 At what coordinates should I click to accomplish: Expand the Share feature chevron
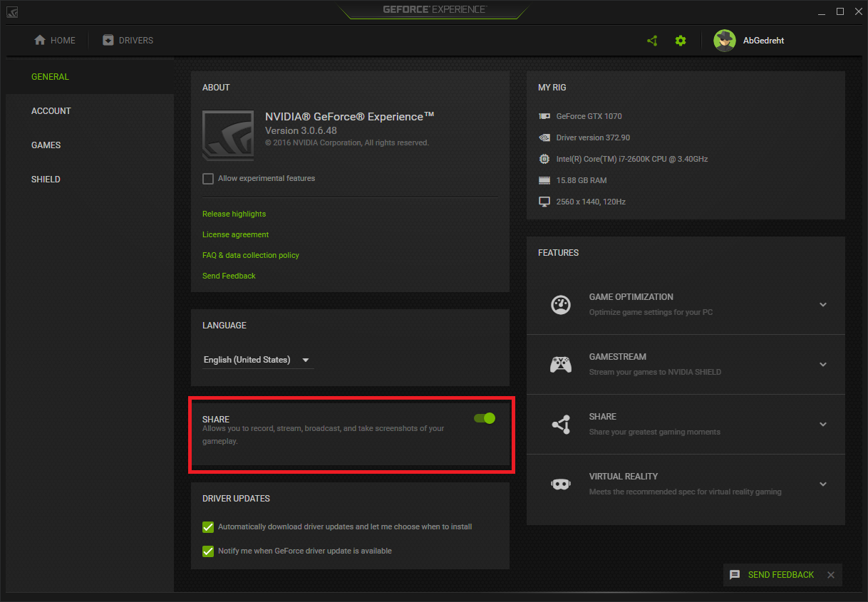coord(823,424)
